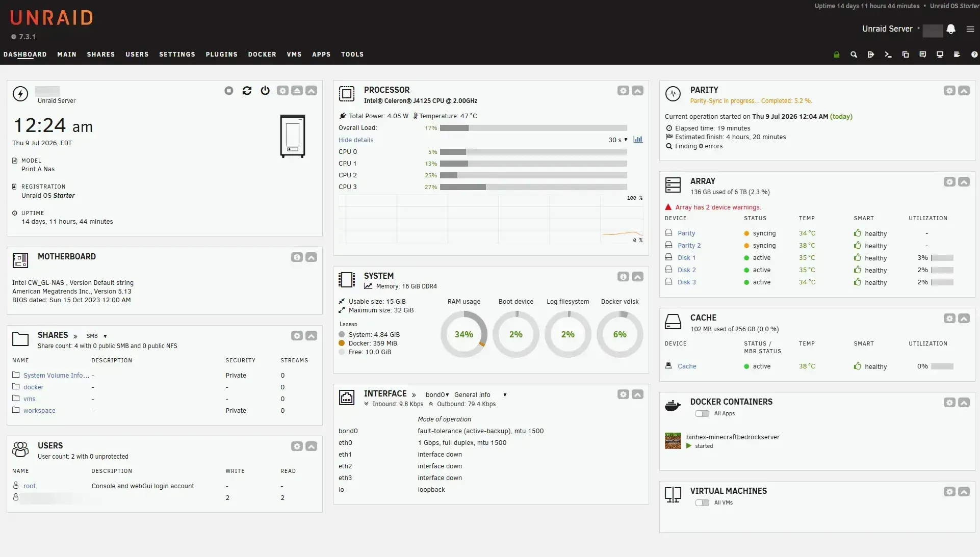This screenshot has width=980, height=557.
Task: Open the Motherboard info icon
Action: click(x=297, y=257)
